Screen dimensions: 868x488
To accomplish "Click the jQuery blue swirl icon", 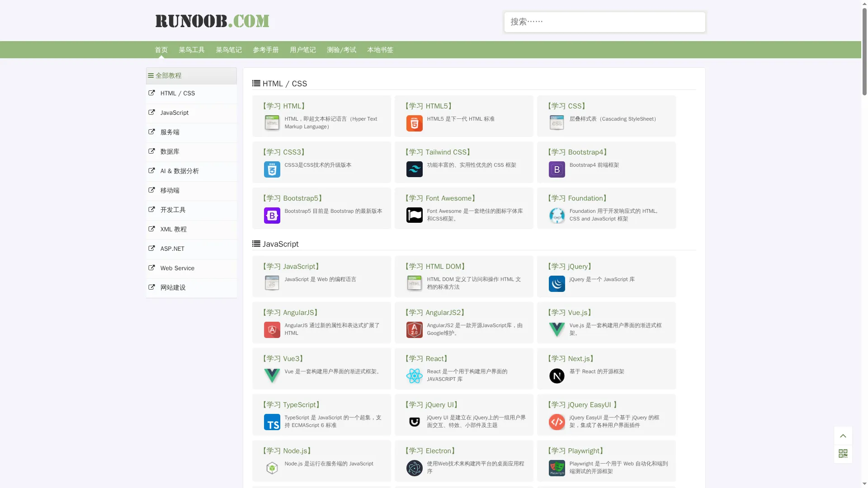I will pyautogui.click(x=557, y=284).
